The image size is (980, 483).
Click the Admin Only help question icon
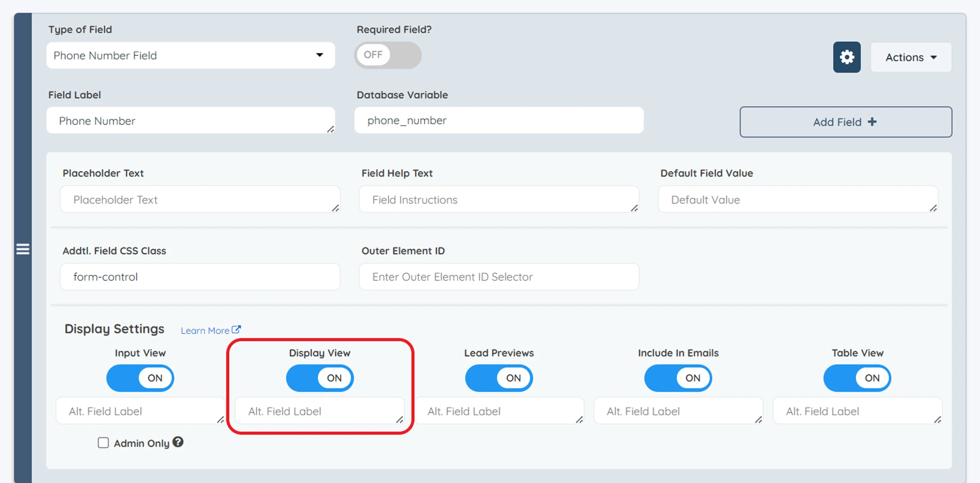click(x=178, y=442)
